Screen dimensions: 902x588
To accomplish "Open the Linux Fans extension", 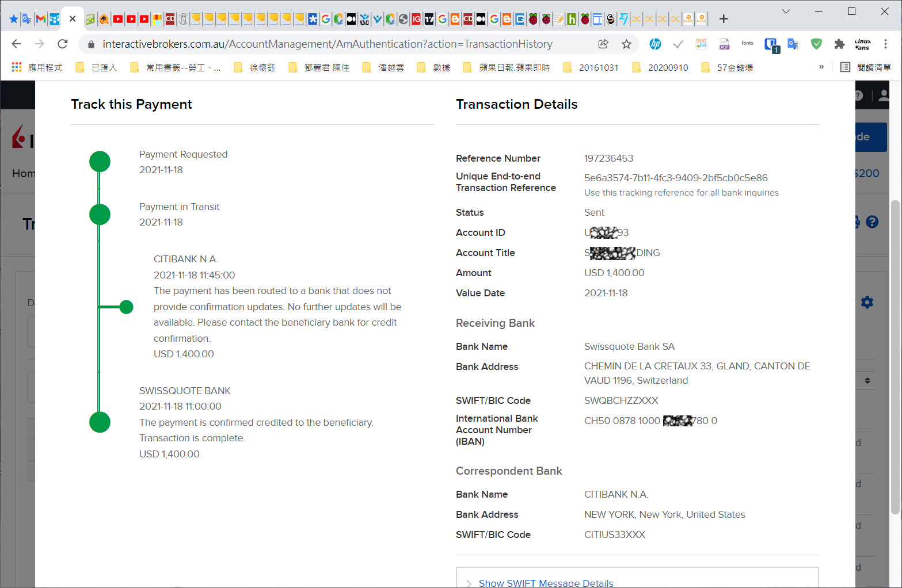I will [x=862, y=44].
